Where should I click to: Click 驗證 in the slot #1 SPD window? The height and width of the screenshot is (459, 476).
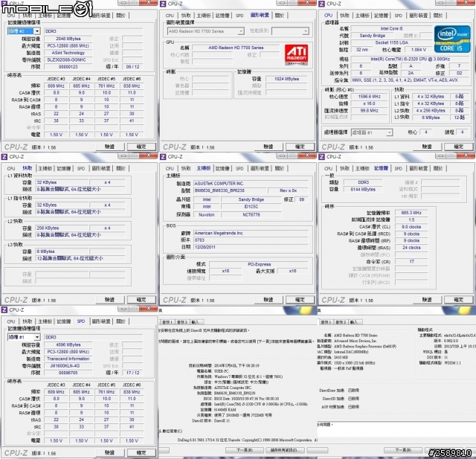tap(109, 452)
